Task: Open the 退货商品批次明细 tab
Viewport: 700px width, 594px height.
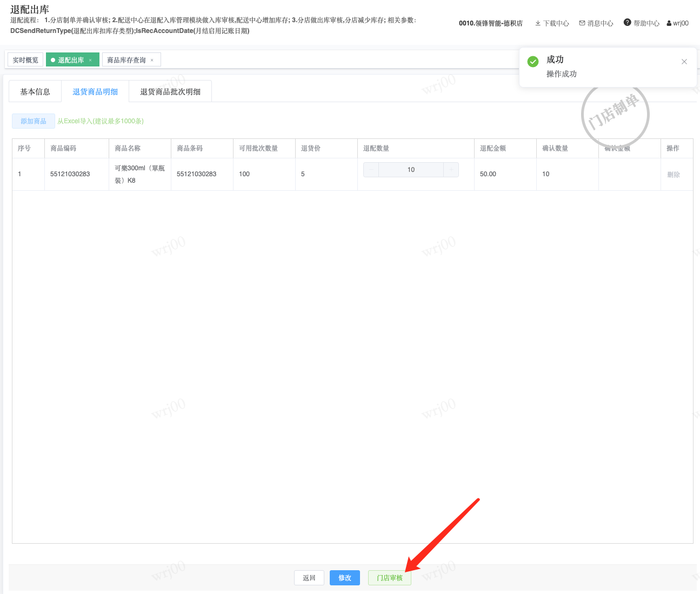Action: [170, 92]
